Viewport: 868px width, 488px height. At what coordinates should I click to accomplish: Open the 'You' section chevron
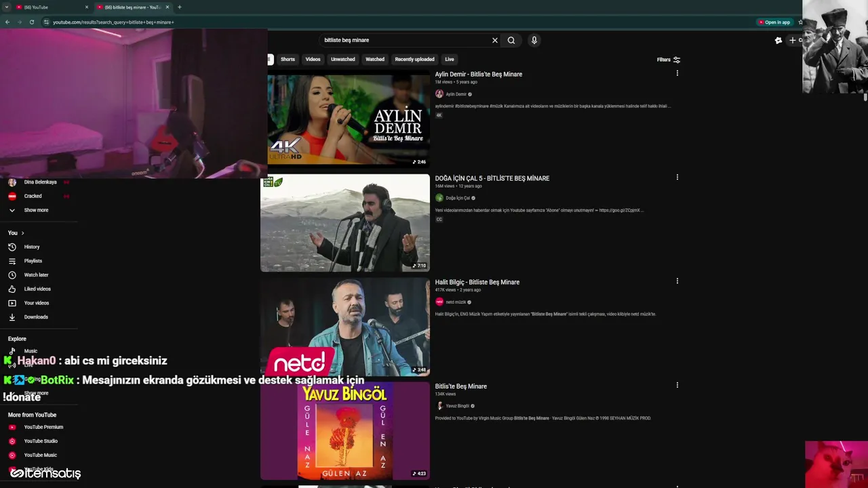pos(22,233)
